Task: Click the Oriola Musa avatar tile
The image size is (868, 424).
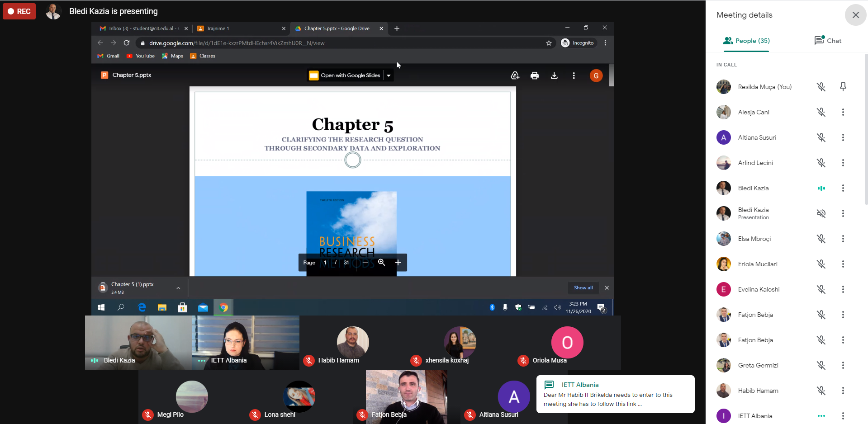Action: point(567,343)
